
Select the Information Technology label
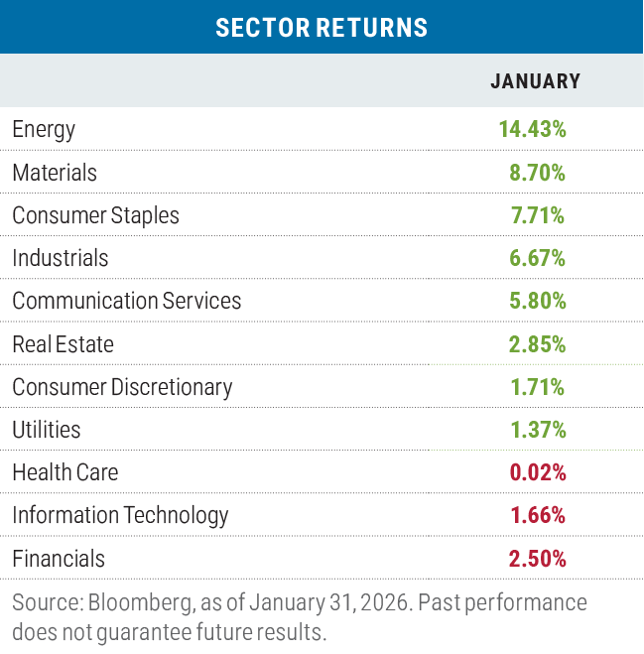pos(120,515)
